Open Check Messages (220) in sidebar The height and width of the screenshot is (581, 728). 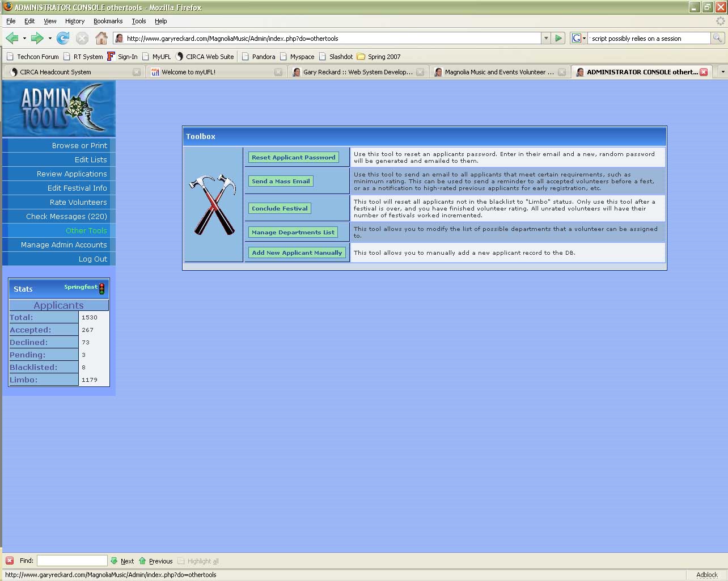click(x=66, y=216)
